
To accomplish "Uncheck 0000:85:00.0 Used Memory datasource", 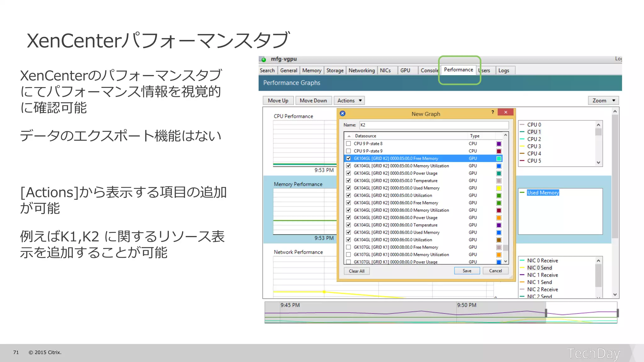I will (x=348, y=188).
